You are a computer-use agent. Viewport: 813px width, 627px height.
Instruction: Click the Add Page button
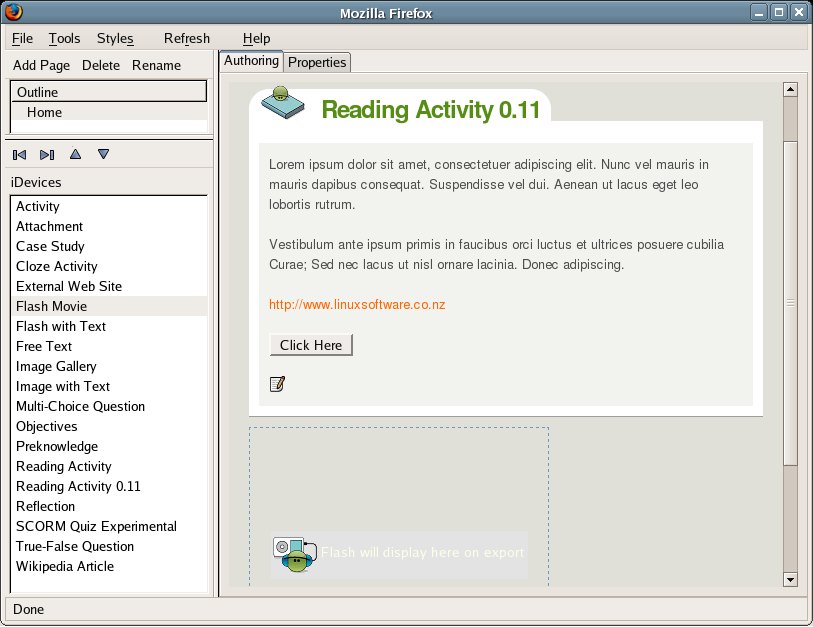click(x=41, y=65)
